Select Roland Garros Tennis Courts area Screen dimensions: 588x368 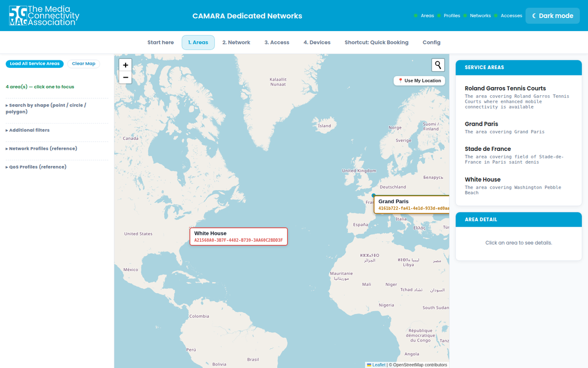(519, 97)
